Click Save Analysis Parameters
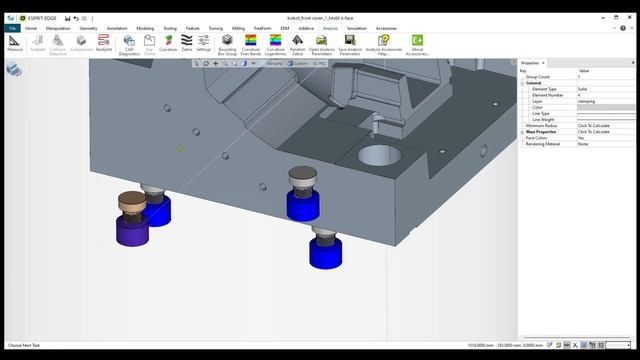The image size is (640, 360). 350,44
